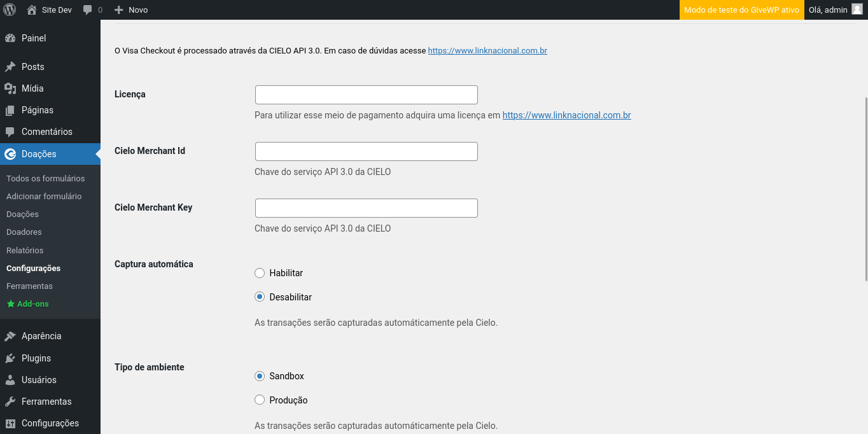Switch Tipo de ambiente to Produção
This screenshot has width=868, height=434.
click(x=260, y=400)
